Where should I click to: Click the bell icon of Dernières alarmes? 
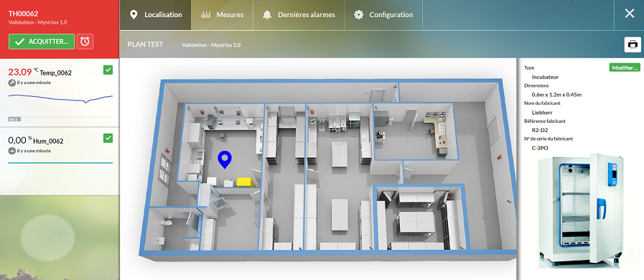267,15
